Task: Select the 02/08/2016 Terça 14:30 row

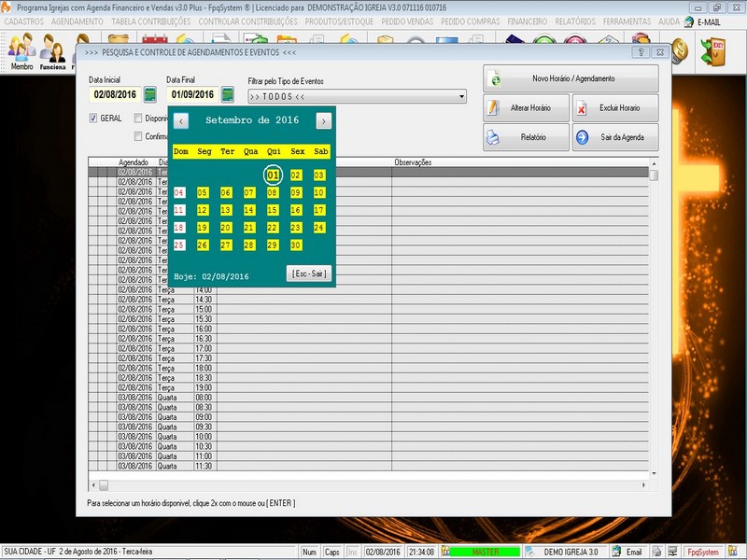Action: (368, 300)
